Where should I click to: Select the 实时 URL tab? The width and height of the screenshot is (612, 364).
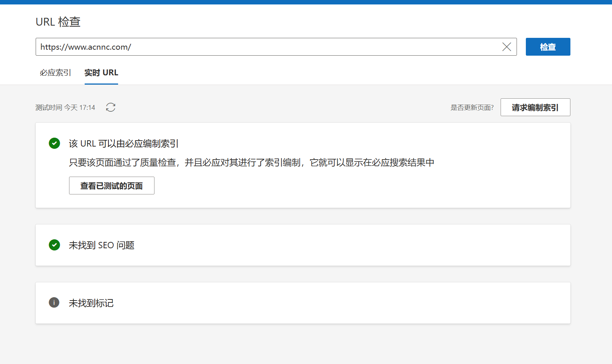tap(101, 73)
